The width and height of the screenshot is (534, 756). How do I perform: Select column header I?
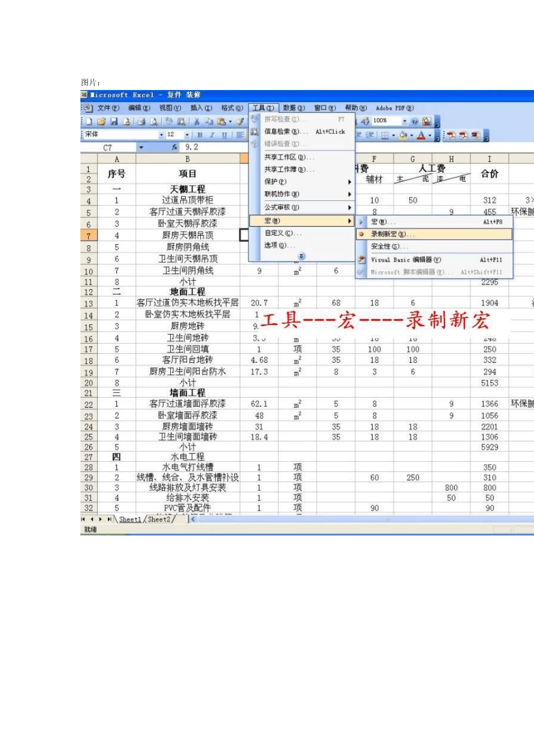489,159
